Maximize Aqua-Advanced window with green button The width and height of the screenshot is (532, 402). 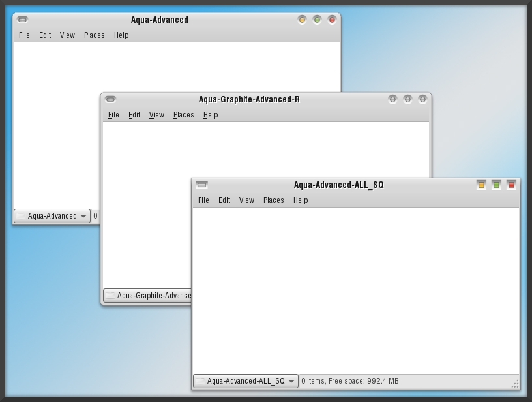pyautogui.click(x=317, y=20)
